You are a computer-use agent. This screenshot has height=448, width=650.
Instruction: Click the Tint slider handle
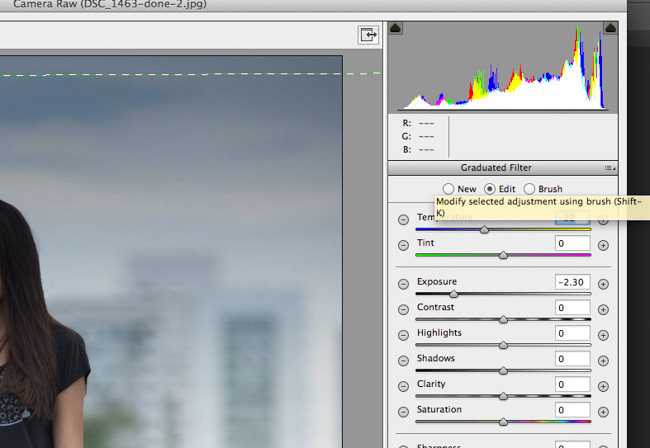(503, 255)
